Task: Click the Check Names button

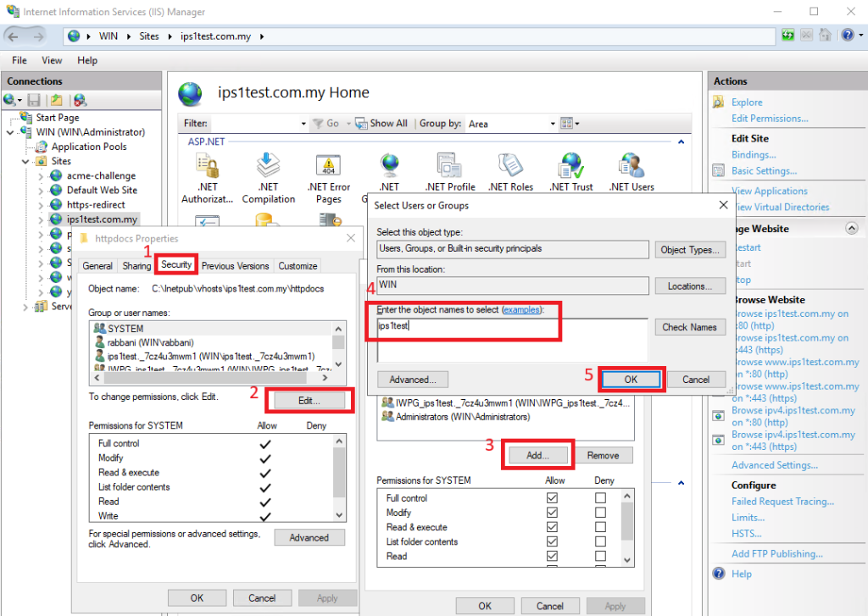Action: point(691,326)
